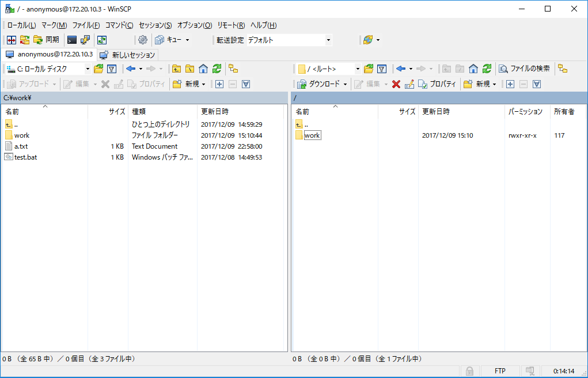This screenshot has height=378, width=588.
Task: Open the remote path / <ルート> dropdown
Action: click(328, 69)
